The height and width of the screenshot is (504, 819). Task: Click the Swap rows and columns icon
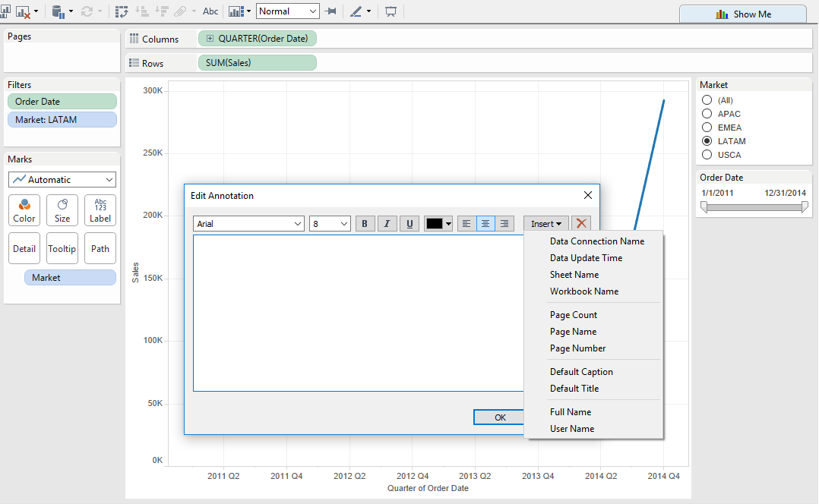122,11
